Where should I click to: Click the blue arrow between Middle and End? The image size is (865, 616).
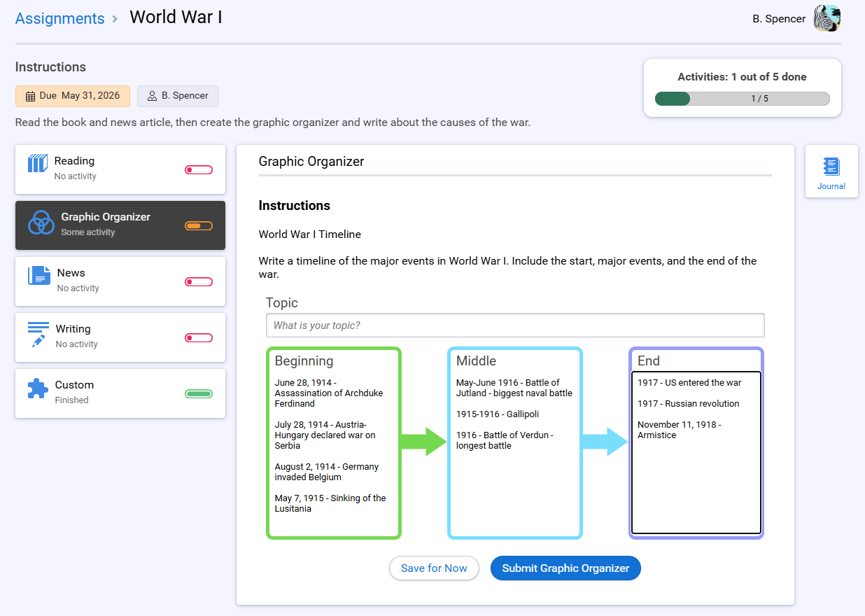[605, 442]
